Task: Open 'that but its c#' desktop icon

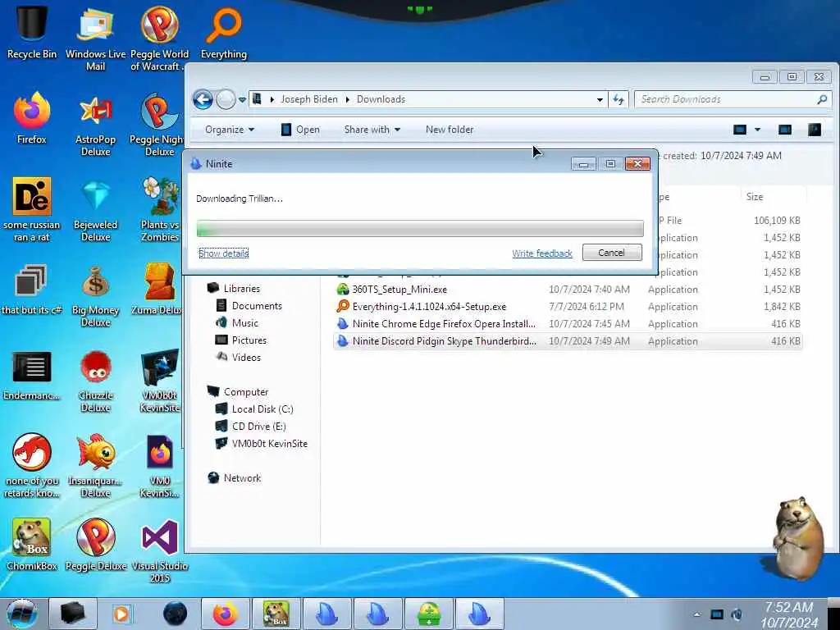Action: [x=32, y=290]
